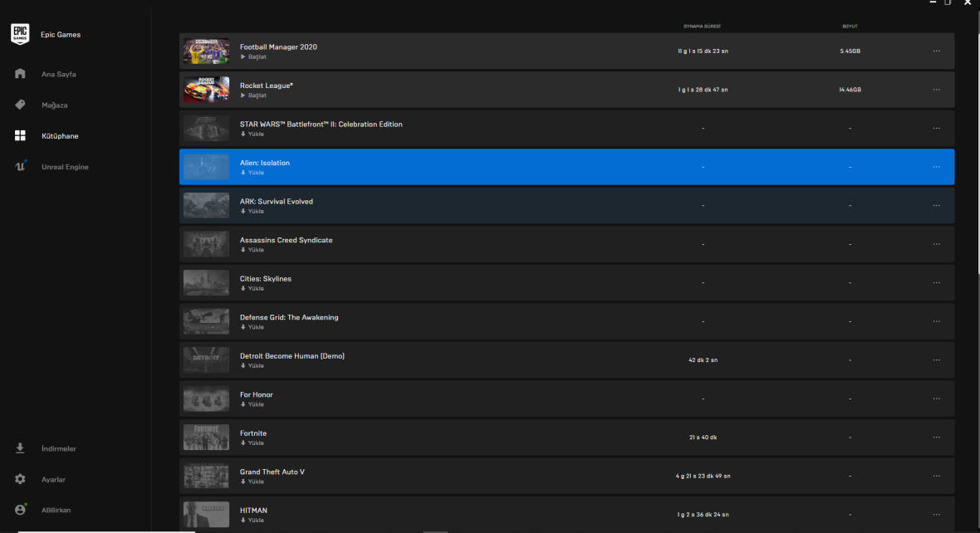980x533 pixels.
Task: Launch Football Manager 2020 with Başlat
Action: [254, 56]
